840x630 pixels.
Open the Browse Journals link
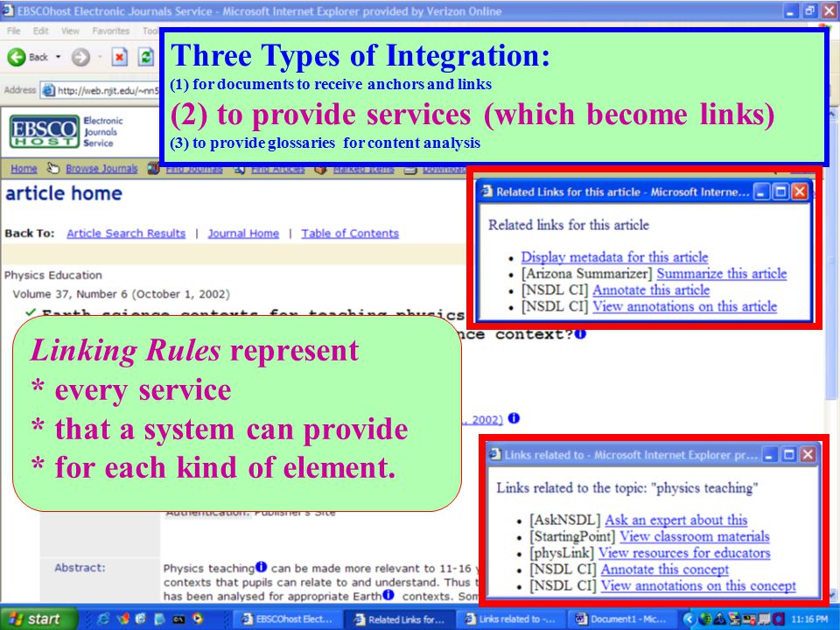pyautogui.click(x=101, y=169)
